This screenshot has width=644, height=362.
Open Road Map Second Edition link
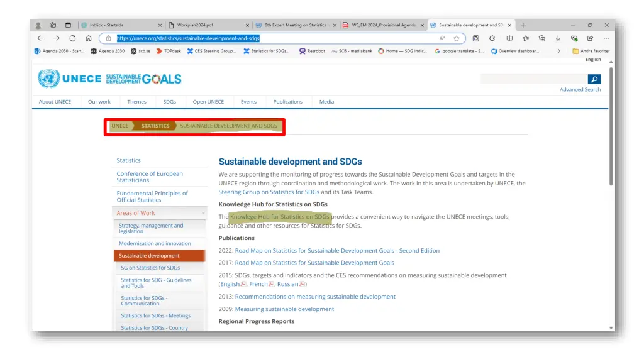click(337, 250)
